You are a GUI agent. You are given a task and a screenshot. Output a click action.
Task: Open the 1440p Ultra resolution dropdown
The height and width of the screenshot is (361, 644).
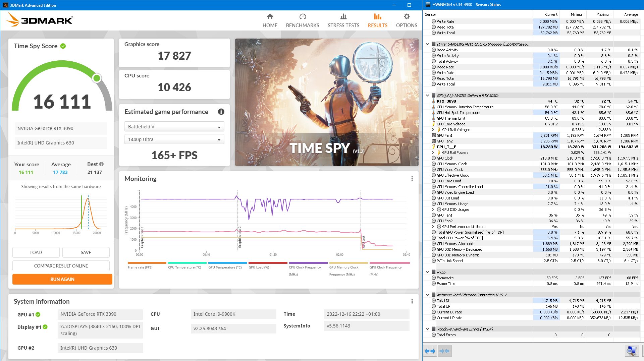tap(174, 139)
